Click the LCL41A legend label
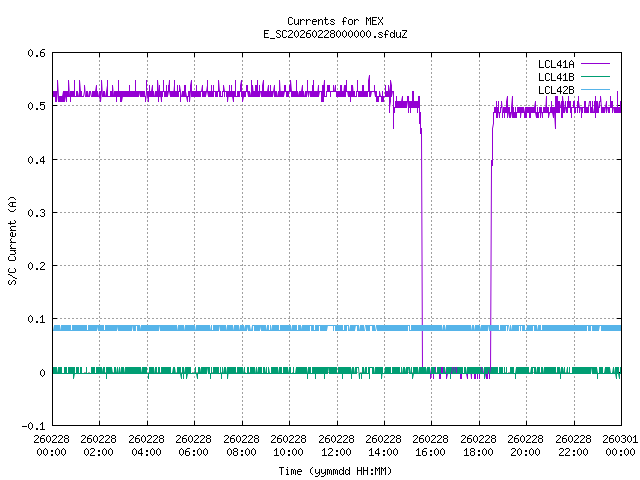The image size is (640, 480). pos(553,63)
